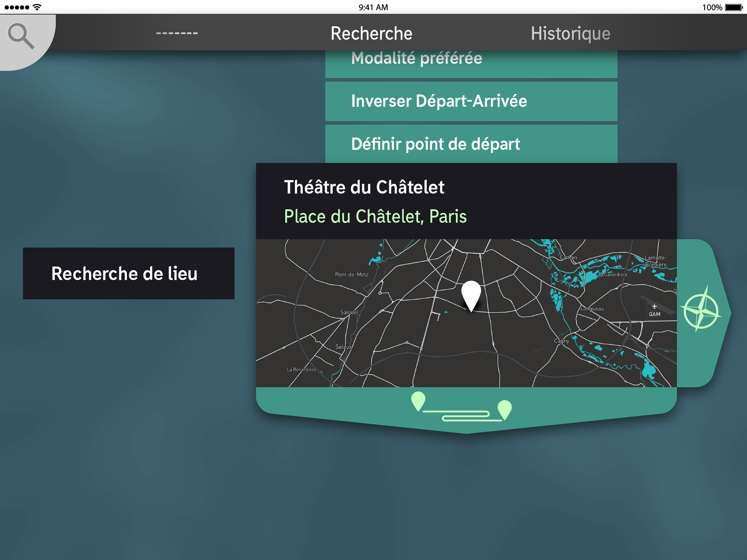Image resolution: width=747 pixels, height=560 pixels.
Task: Tap the address Place du Châtelet, Paris
Action: (x=375, y=216)
